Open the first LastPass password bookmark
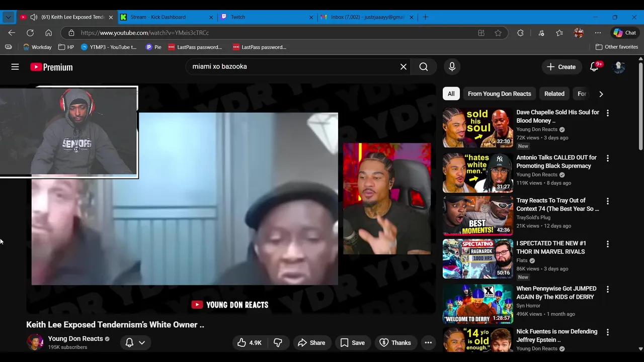Viewport: 644px width, 362px height. 195,47
